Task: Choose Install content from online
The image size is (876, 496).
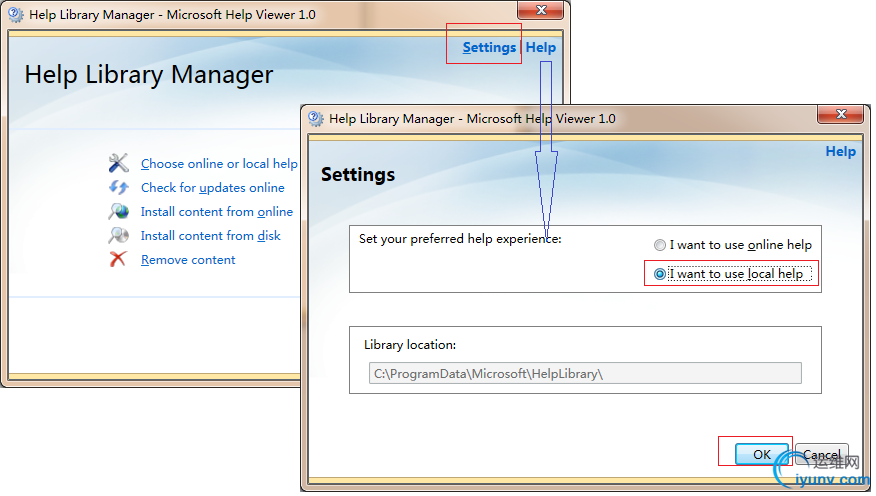Action: (217, 212)
